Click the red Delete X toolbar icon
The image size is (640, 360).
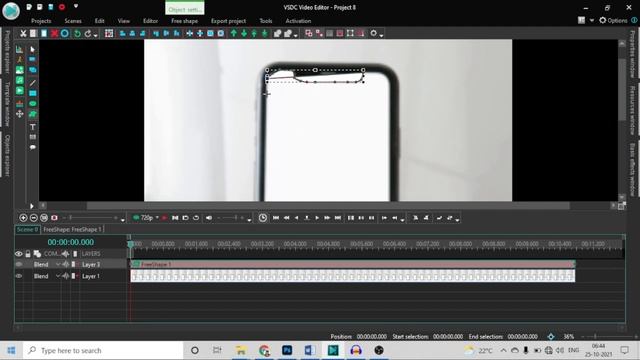[x=54, y=33]
